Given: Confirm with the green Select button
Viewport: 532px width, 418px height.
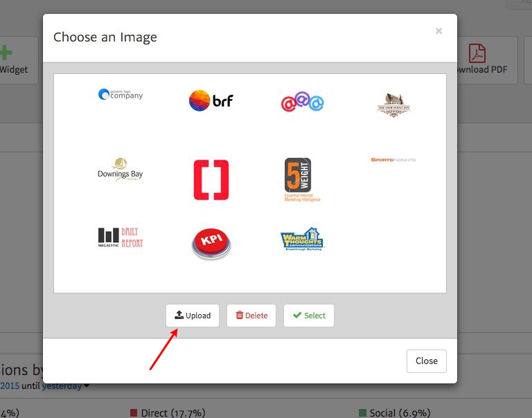Looking at the screenshot, I should click(309, 316).
